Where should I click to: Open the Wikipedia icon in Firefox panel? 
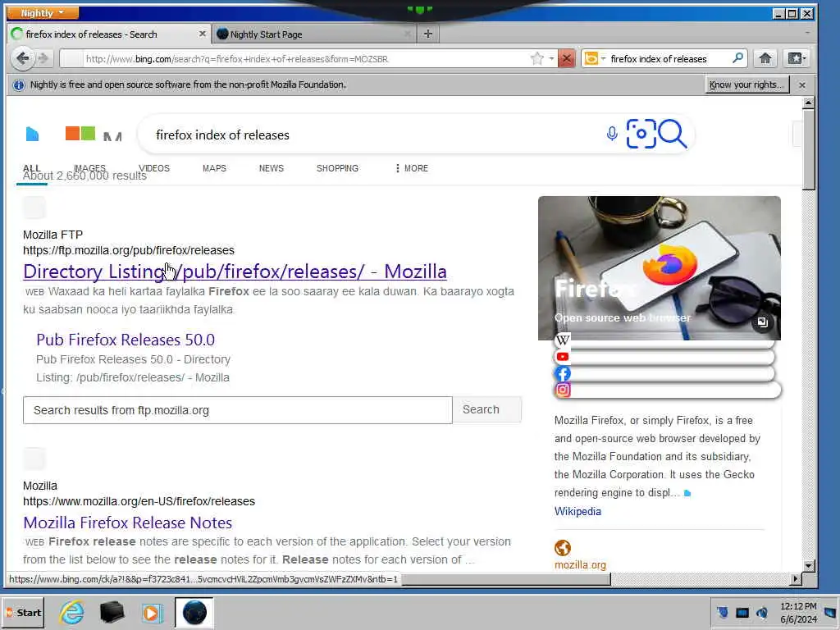point(563,340)
